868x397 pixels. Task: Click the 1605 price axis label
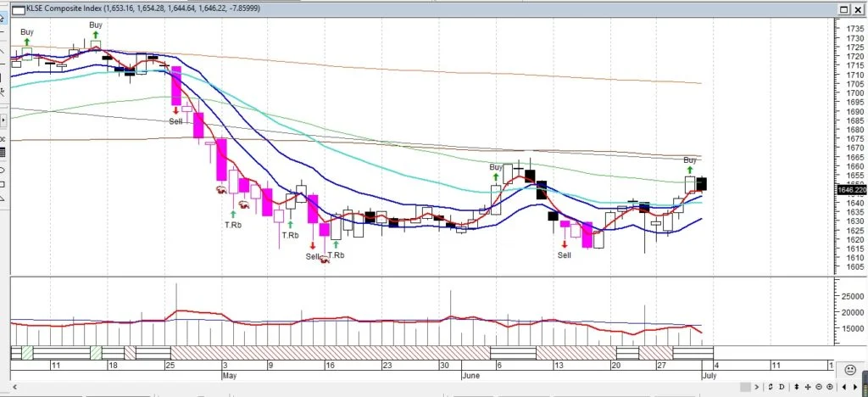(854, 267)
